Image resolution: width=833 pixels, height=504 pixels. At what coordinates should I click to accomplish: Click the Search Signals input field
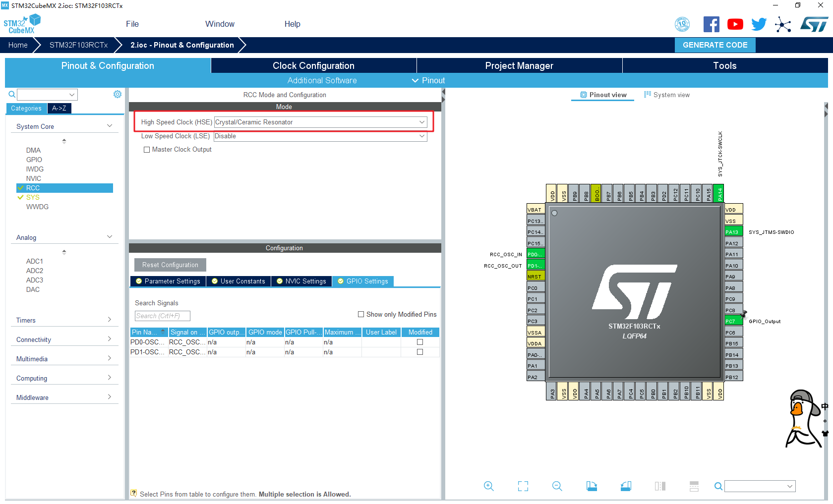coord(163,316)
